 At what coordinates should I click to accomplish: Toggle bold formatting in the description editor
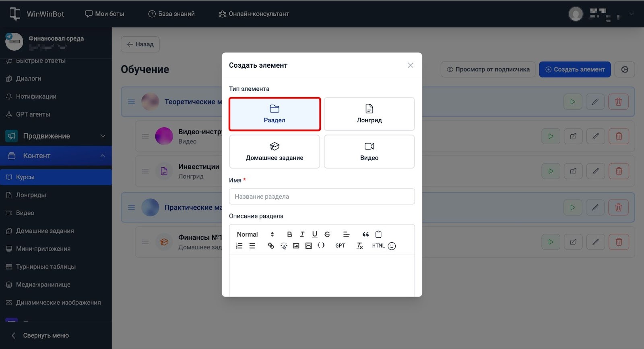(x=289, y=234)
